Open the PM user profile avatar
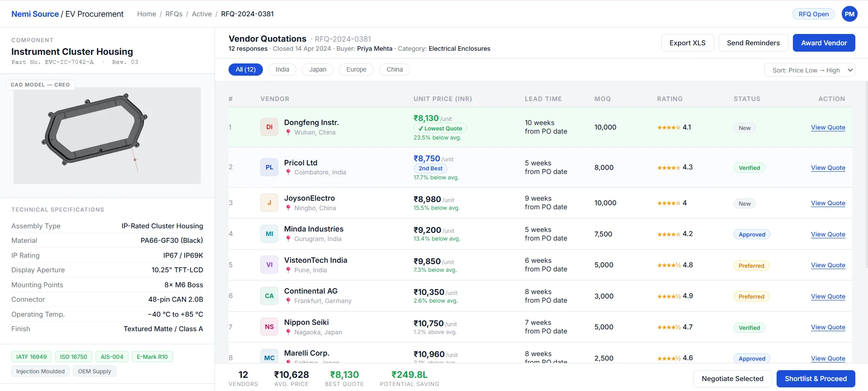The image size is (868, 391). [849, 14]
